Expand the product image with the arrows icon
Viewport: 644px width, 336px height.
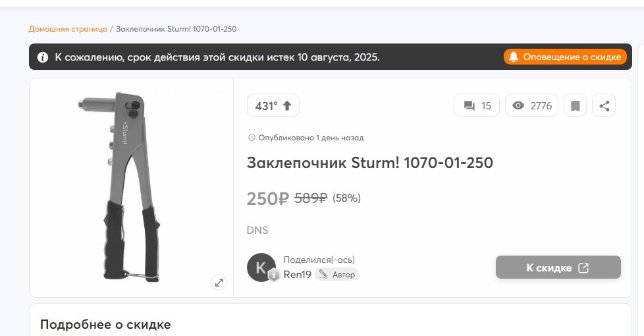click(x=219, y=283)
